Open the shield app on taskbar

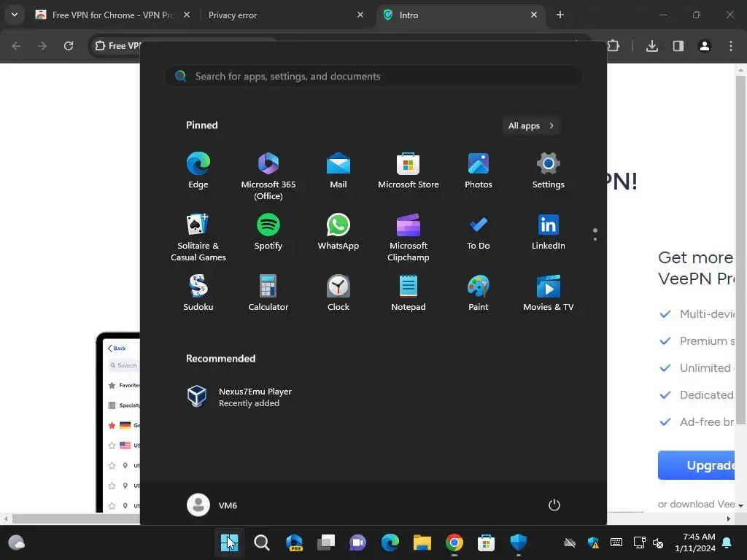click(x=519, y=542)
